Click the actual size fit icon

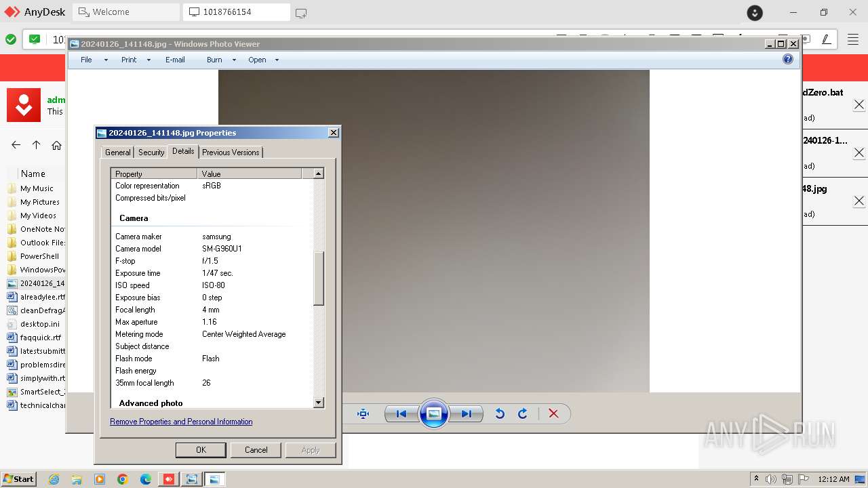pyautogui.click(x=363, y=413)
